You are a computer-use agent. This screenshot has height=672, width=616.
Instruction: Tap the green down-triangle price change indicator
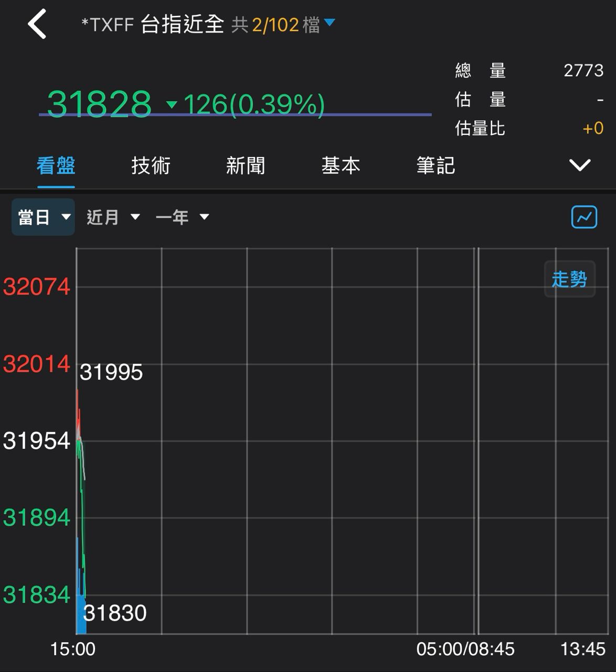(172, 104)
